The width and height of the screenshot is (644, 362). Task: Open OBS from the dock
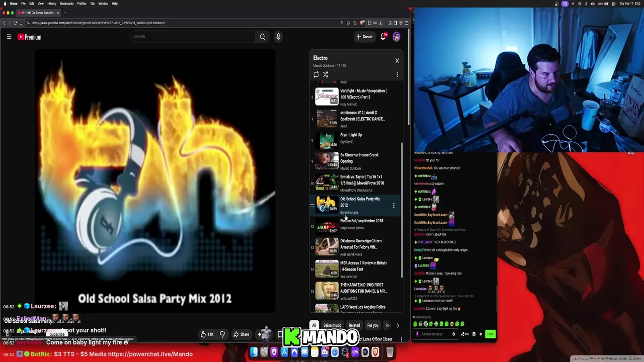[345, 352]
